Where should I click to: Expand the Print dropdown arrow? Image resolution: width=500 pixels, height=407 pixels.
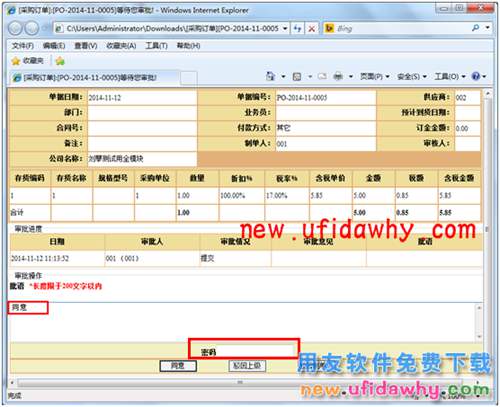pyautogui.click(x=351, y=77)
